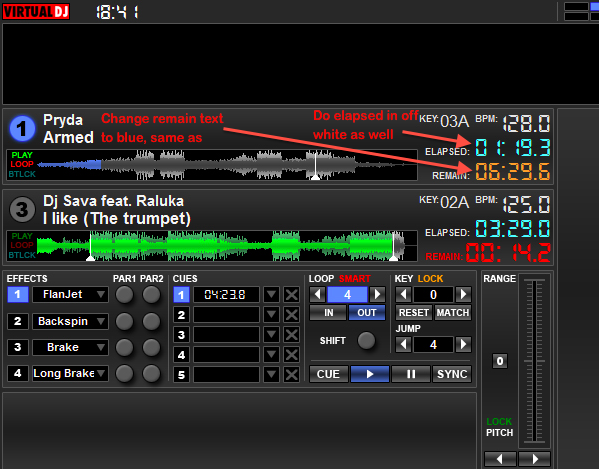This screenshot has width=599, height=469.
Task: Click PAR1 knob for Brake effect
Action: coord(125,347)
